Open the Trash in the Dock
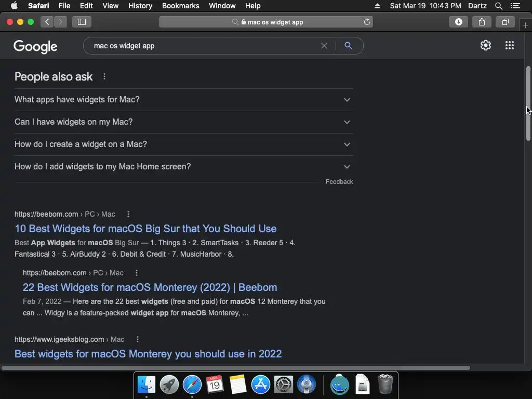Viewport: 532px width, 399px height. [385, 384]
